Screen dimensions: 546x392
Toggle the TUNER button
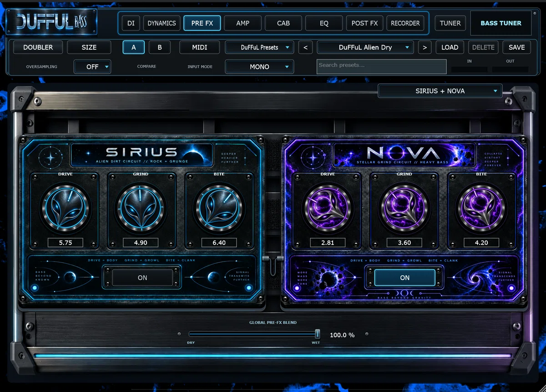[x=450, y=23]
